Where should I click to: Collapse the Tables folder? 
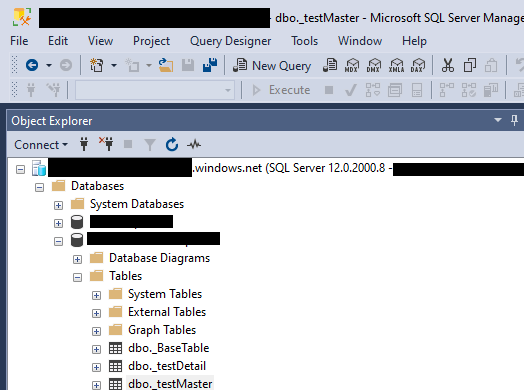pos(78,277)
